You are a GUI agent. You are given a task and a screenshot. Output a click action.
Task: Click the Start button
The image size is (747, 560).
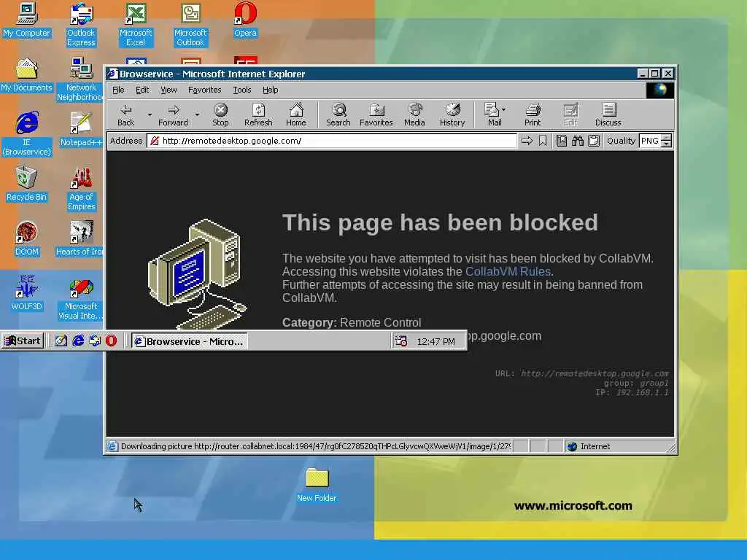(x=23, y=341)
